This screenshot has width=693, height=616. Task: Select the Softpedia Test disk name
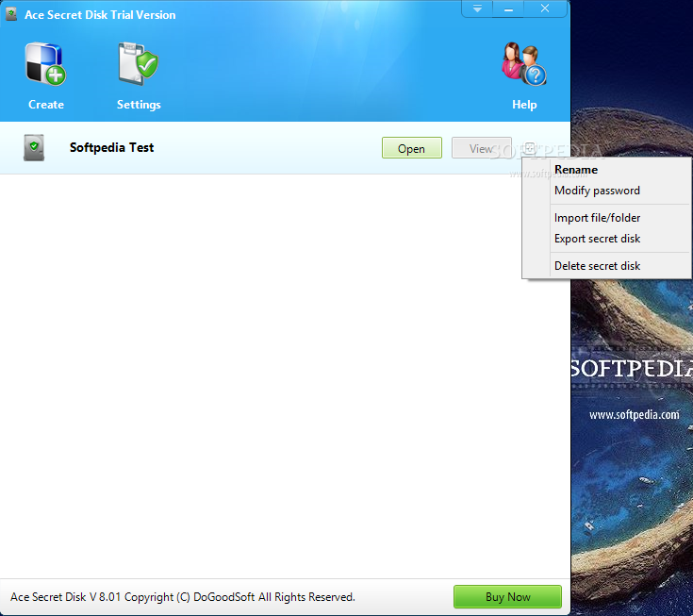[x=112, y=148]
